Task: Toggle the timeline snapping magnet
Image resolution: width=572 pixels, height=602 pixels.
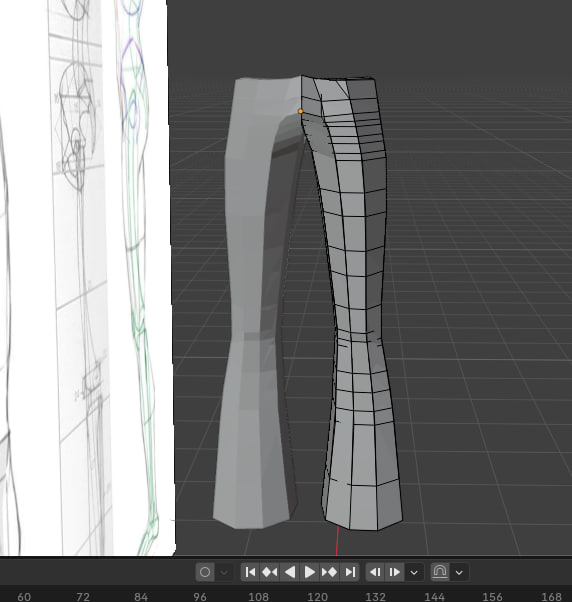Action: [x=440, y=572]
